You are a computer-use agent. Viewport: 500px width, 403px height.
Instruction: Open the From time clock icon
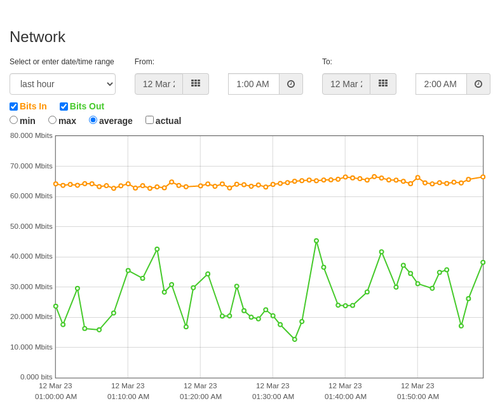pyautogui.click(x=291, y=84)
